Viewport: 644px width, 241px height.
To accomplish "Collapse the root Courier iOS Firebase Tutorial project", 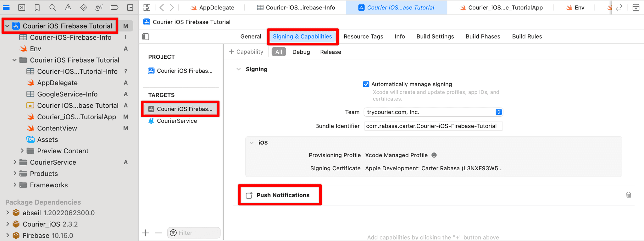I will 7,26.
